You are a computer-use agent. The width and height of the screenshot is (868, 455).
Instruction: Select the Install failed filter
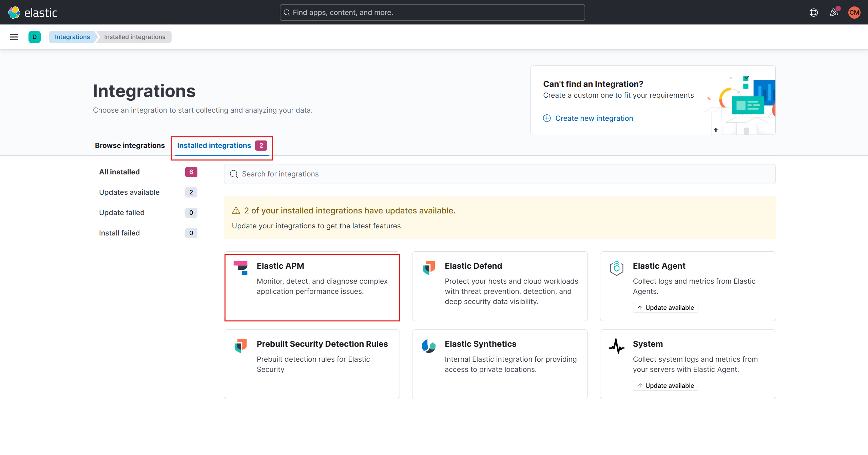(119, 233)
